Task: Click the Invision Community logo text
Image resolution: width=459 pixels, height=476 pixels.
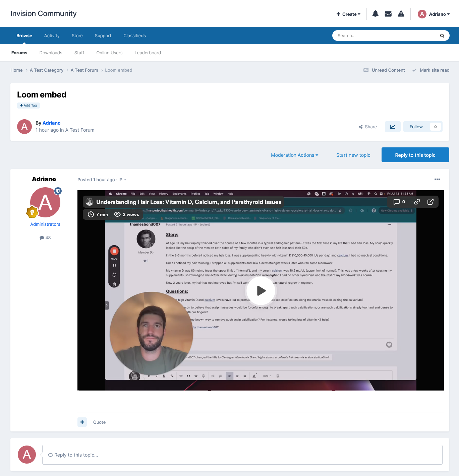Action: (x=44, y=13)
